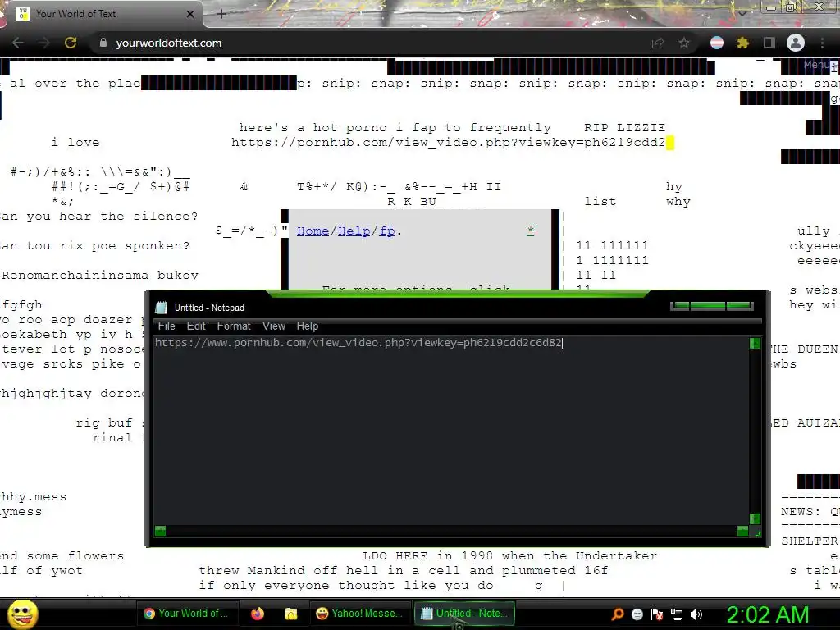Image resolution: width=840 pixels, height=630 pixels.
Task: Follow the Home link on the page
Action: click(313, 231)
